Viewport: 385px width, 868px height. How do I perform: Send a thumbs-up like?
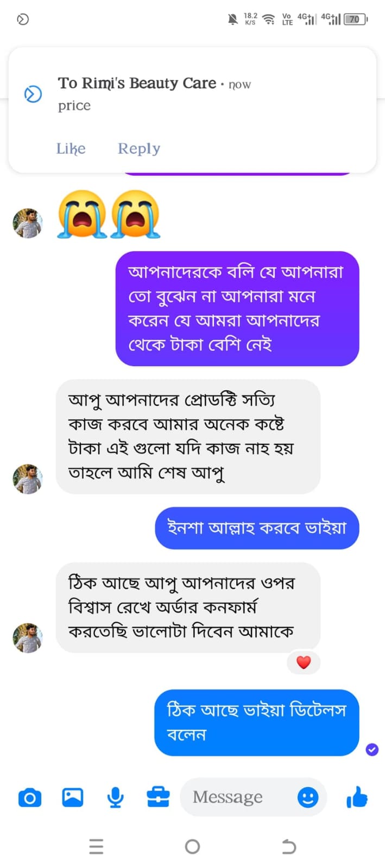[357, 797]
